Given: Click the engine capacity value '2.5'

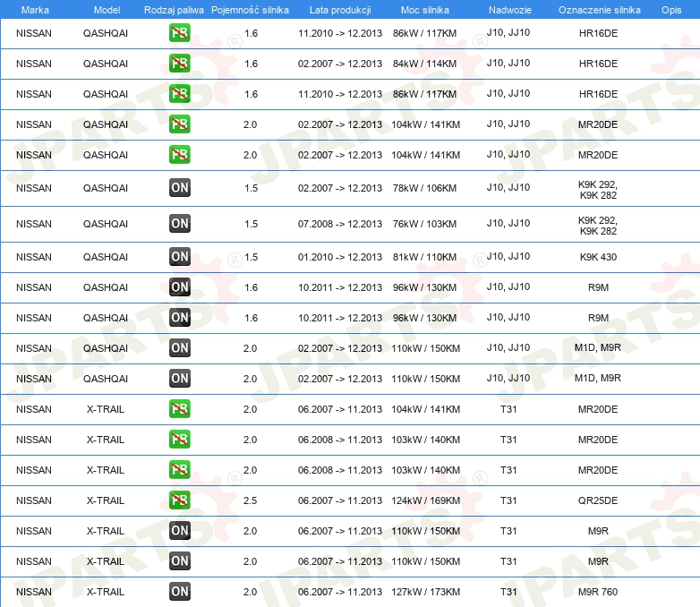Looking at the screenshot, I should (x=250, y=500).
